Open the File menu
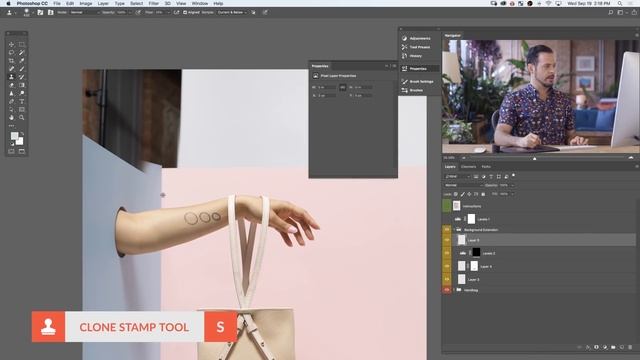 pos(57,3)
